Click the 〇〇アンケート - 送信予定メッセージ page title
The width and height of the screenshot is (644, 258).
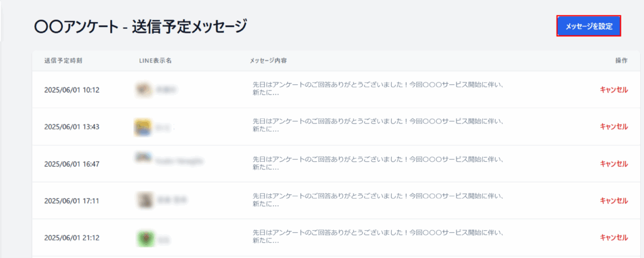pos(140,27)
